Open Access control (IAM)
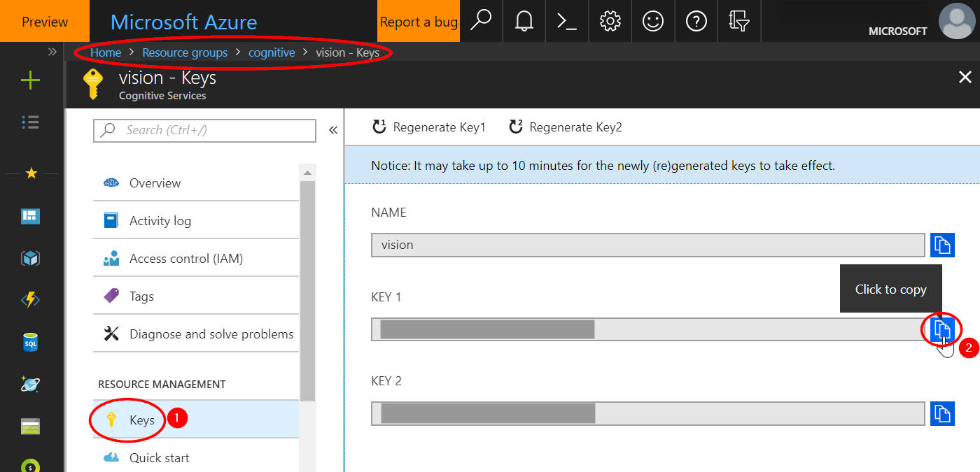Image resolution: width=980 pixels, height=472 pixels. 196,258
